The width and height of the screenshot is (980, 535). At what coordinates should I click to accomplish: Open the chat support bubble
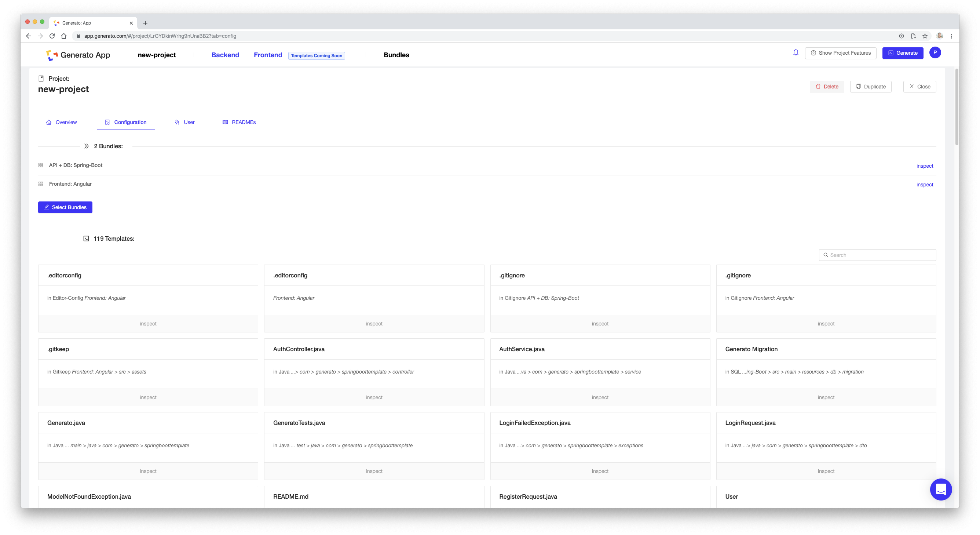point(940,489)
